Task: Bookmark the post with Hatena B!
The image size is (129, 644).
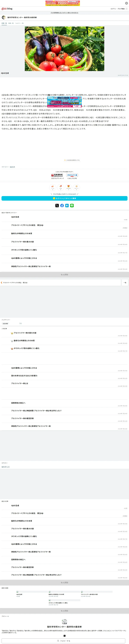Action: (x=67, y=206)
